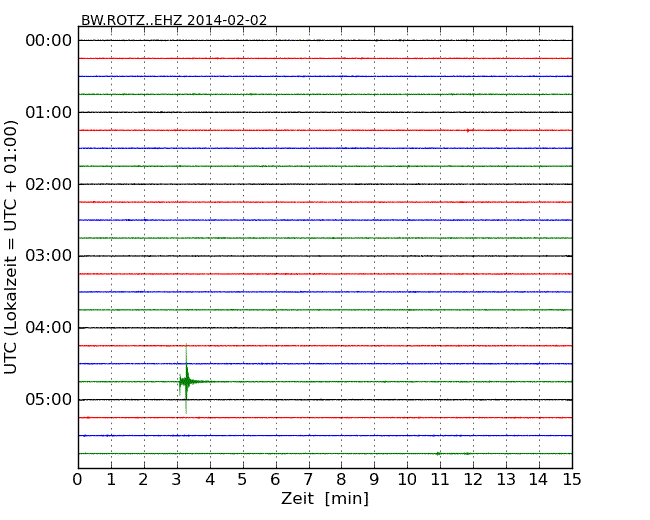
Task: Click the vertical axis title UTC (Lokalzeit = UTC + 01:00)
Action: 11,248
